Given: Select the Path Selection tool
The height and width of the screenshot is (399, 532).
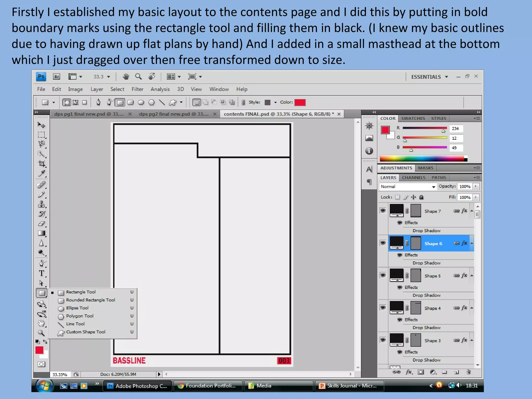Looking at the screenshot, I should [x=41, y=283].
